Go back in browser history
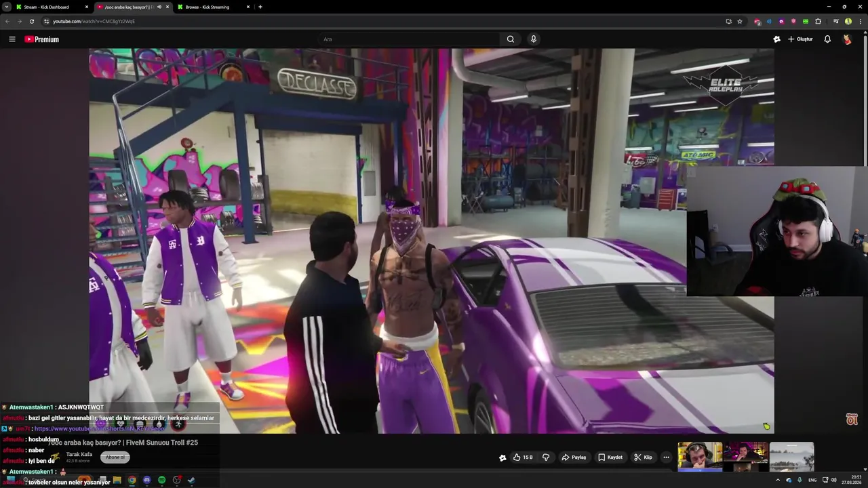The height and width of the screenshot is (488, 868). (x=7, y=21)
